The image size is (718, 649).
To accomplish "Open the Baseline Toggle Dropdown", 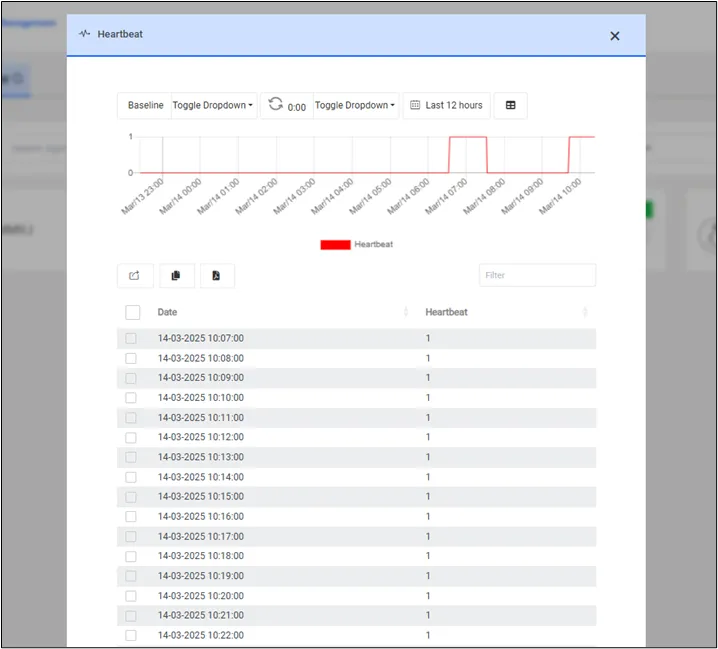I will point(213,105).
